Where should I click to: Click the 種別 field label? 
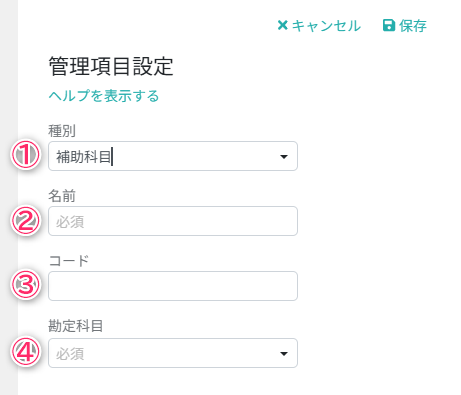(62, 131)
